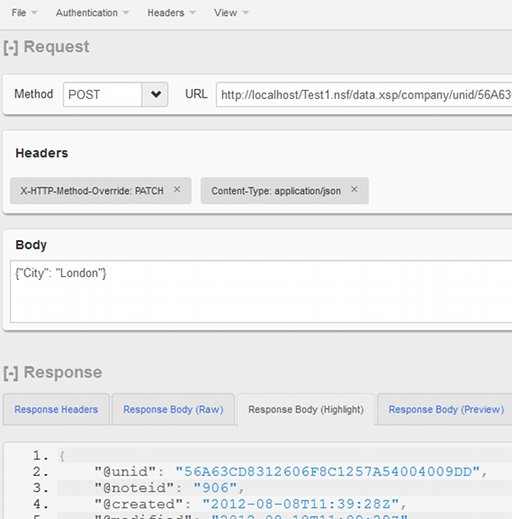
Task: Click the "@unid" value 56A63CD8312606F8C1257A54004009DD
Action: 328,472
